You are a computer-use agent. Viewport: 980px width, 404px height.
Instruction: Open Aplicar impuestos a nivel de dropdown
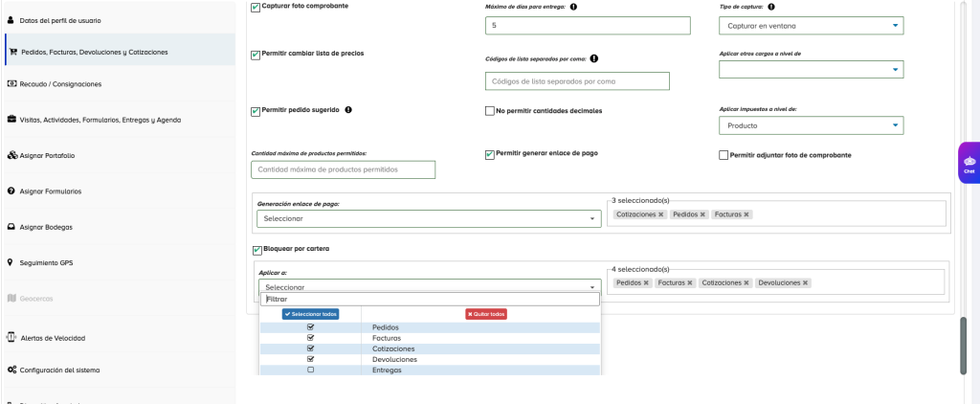pos(812,125)
